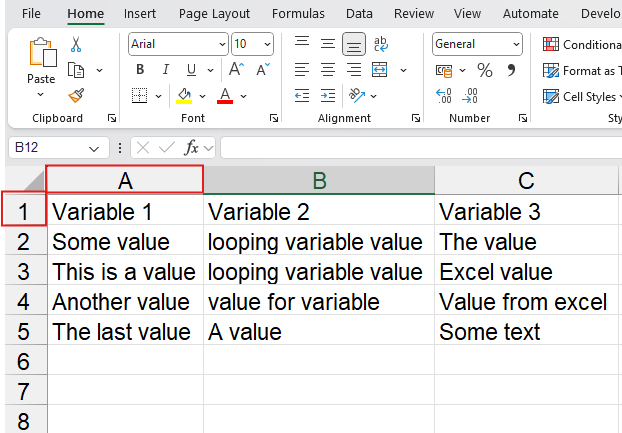The height and width of the screenshot is (433, 622).
Task: Click the Paste clipboard icon
Action: pos(43,52)
